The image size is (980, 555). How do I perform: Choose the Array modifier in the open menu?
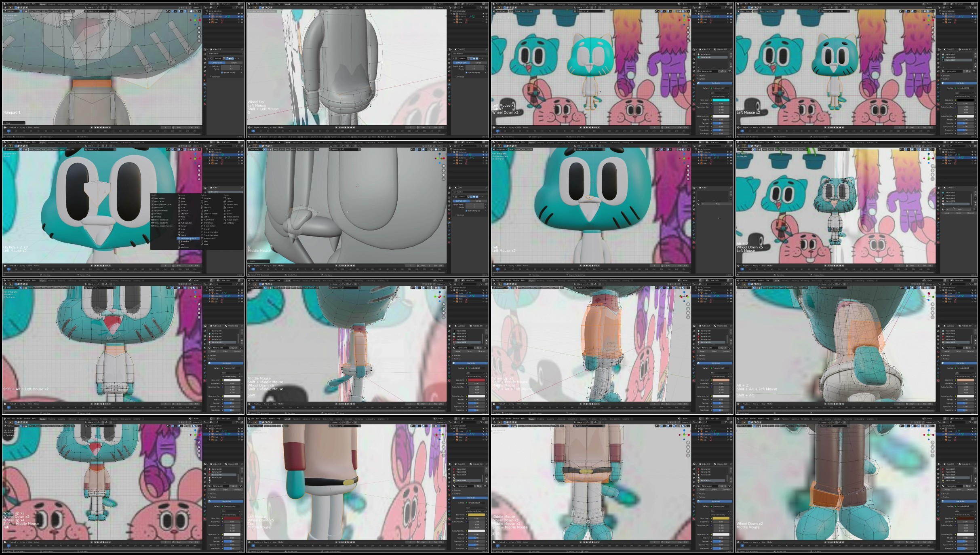181,198
